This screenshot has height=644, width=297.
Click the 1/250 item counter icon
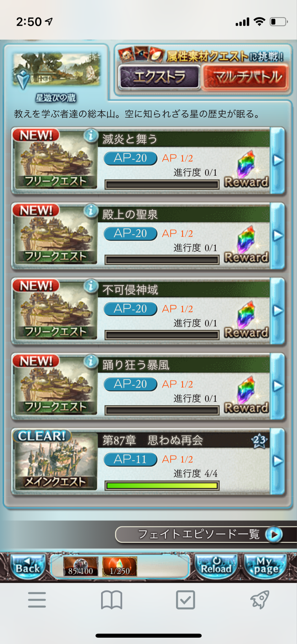pyautogui.click(x=120, y=566)
